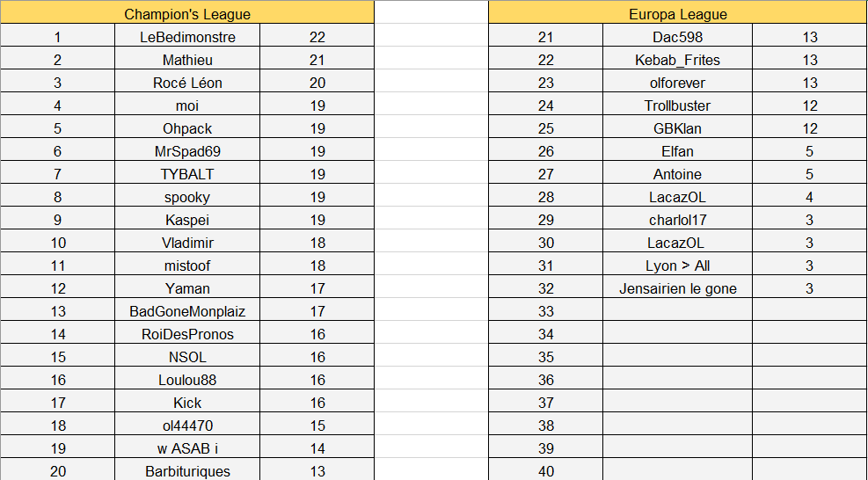
Task: Click the Jensairien le gone cell
Action: click(678, 288)
